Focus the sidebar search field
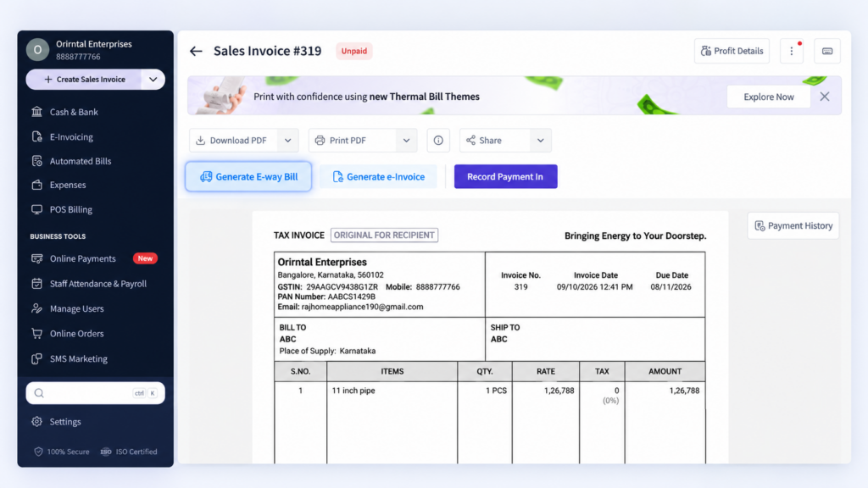 click(95, 393)
